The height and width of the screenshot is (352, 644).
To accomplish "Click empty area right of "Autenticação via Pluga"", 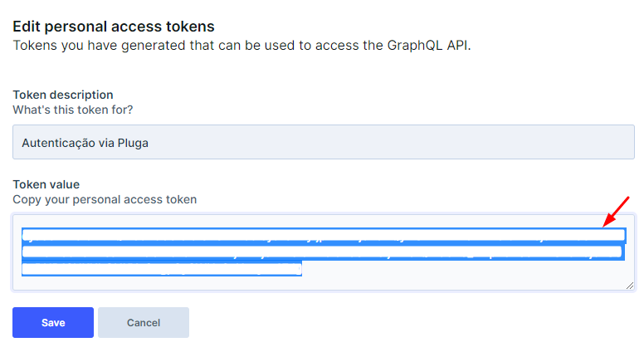I will pyautogui.click(x=415, y=142).
